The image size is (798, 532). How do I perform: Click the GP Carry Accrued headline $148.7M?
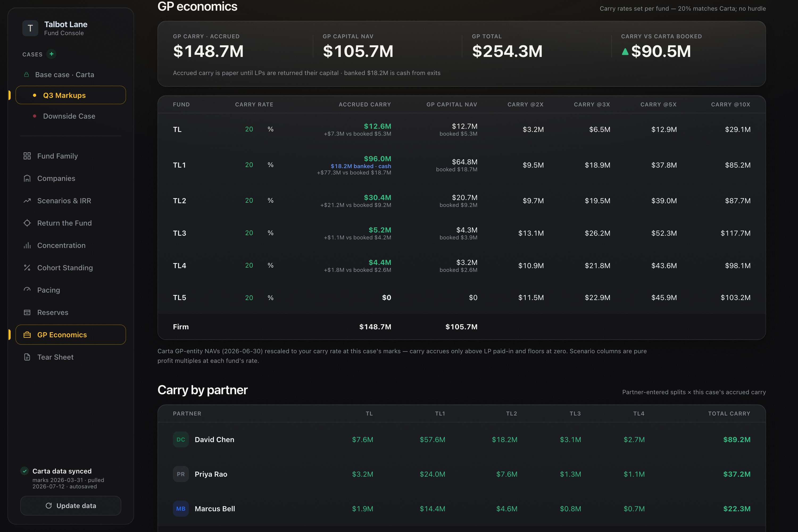(x=208, y=51)
